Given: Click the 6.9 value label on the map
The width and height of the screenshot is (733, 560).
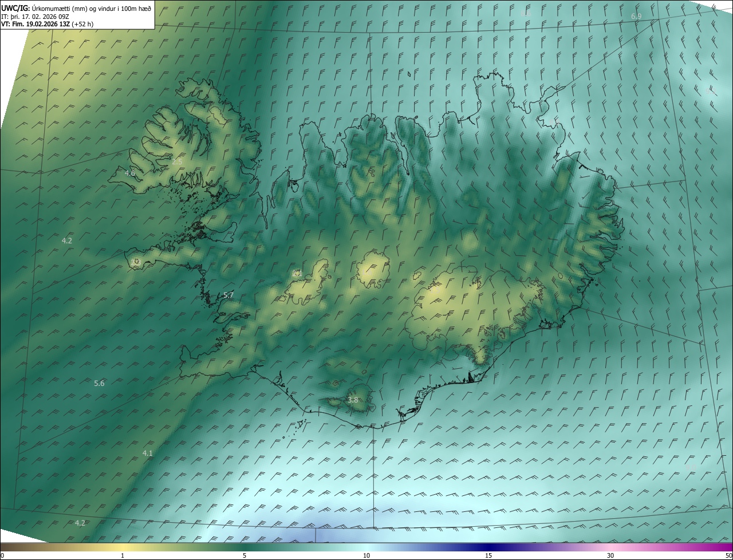Looking at the screenshot, I should coord(636,17).
